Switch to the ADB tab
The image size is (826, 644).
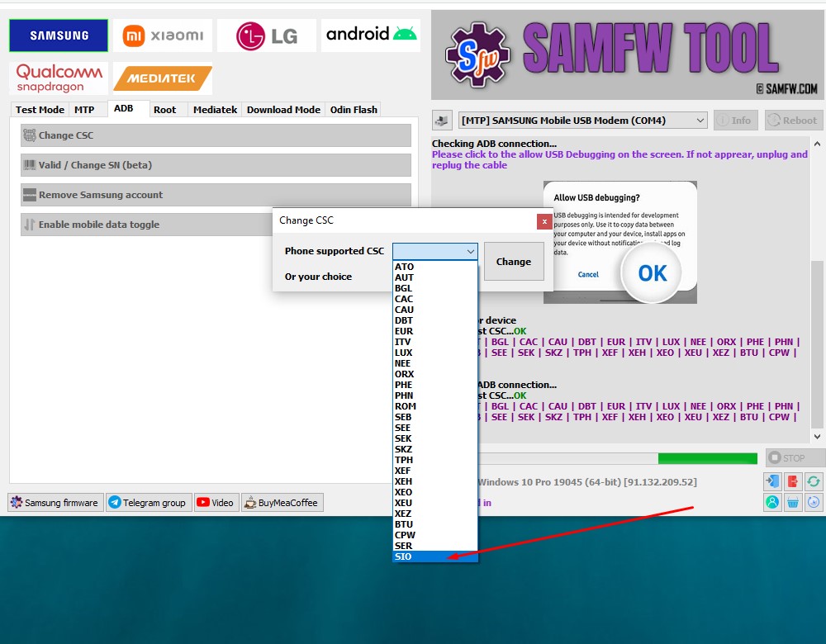tap(128, 108)
